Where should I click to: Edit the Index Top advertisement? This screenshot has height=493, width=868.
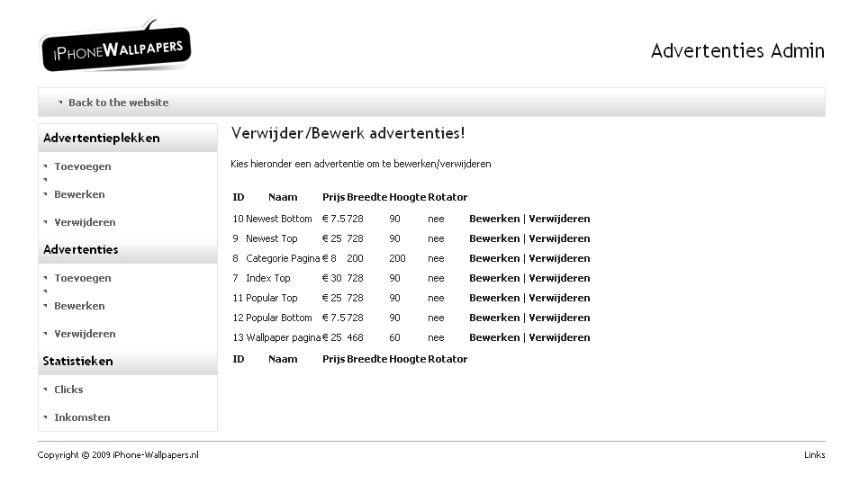[494, 278]
